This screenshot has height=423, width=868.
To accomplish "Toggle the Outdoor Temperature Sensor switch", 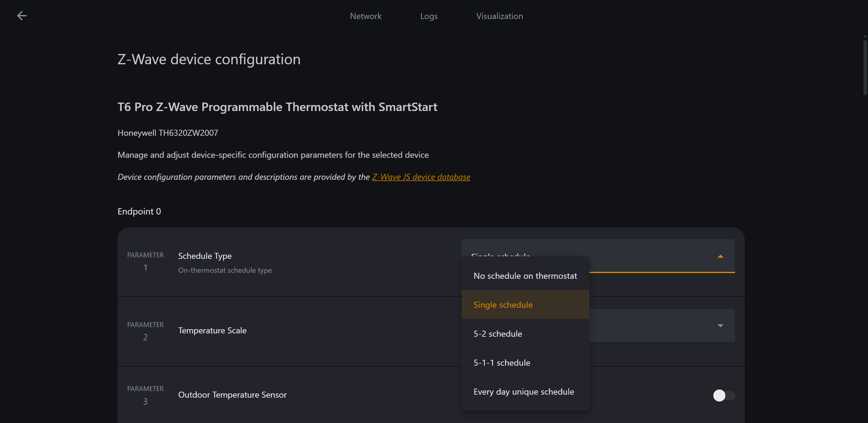I will click(724, 395).
